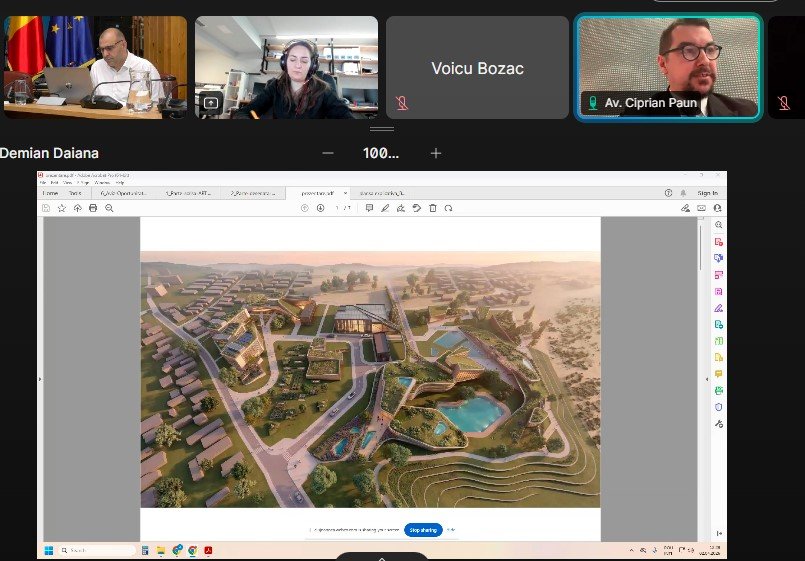805x561 pixels.
Task: Click the star bookmark icon in Acrobat
Action: coord(62,208)
